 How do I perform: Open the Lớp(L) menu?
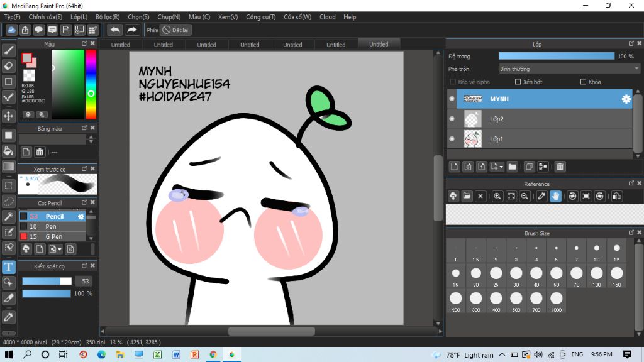pyautogui.click(x=79, y=17)
